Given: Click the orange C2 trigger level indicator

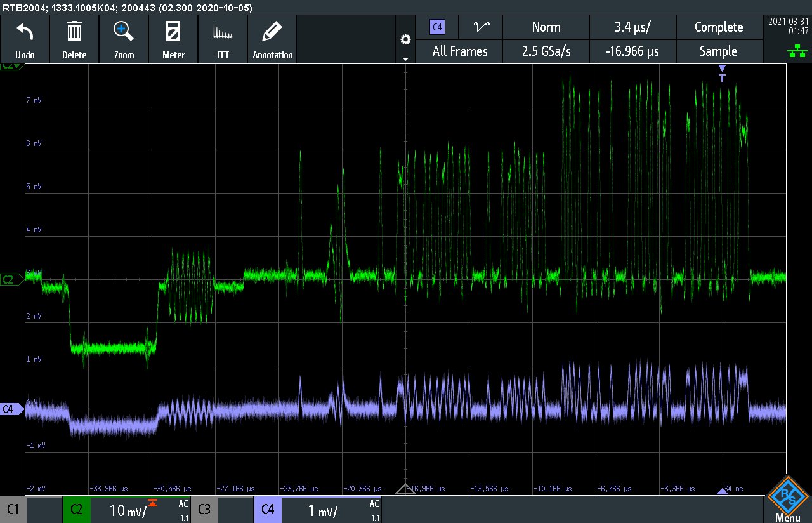Looking at the screenshot, I should (x=152, y=503).
